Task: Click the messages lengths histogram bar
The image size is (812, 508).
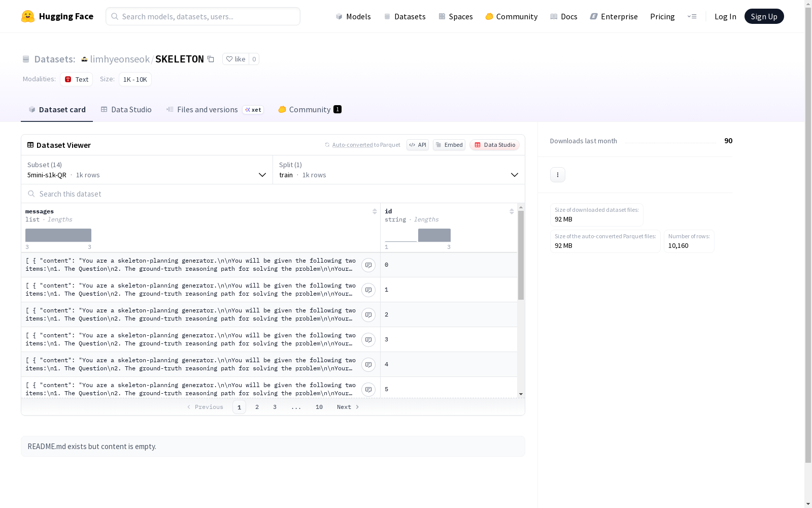Action: (58, 235)
